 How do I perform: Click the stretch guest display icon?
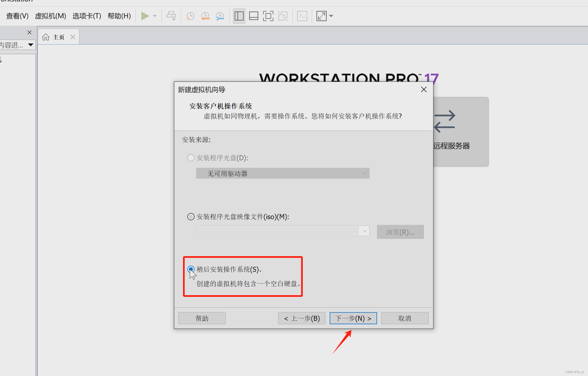(x=321, y=16)
